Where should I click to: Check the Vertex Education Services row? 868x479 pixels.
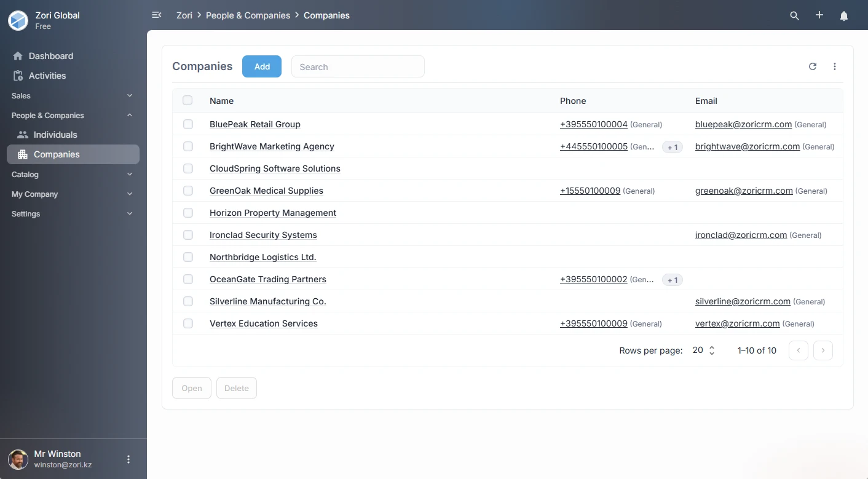coord(188,323)
